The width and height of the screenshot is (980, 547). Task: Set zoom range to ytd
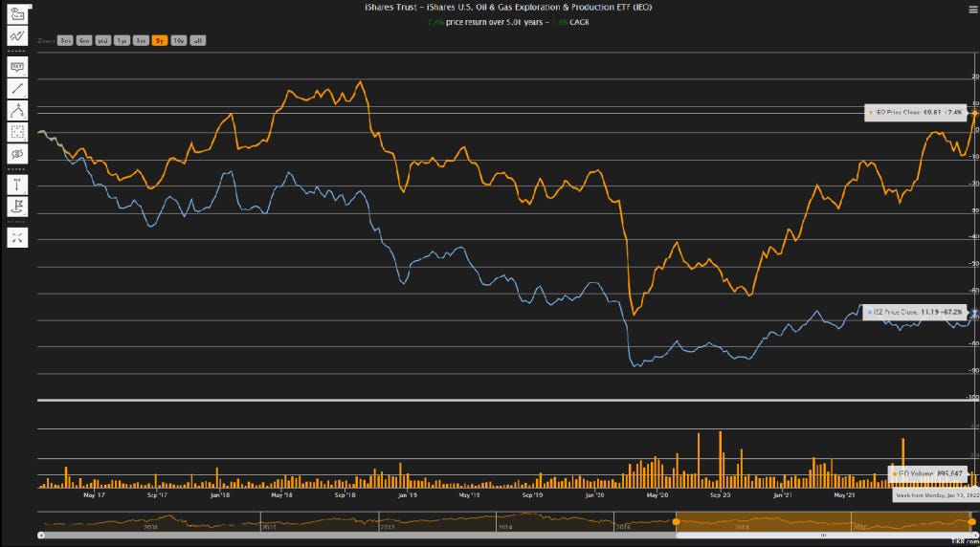point(103,40)
